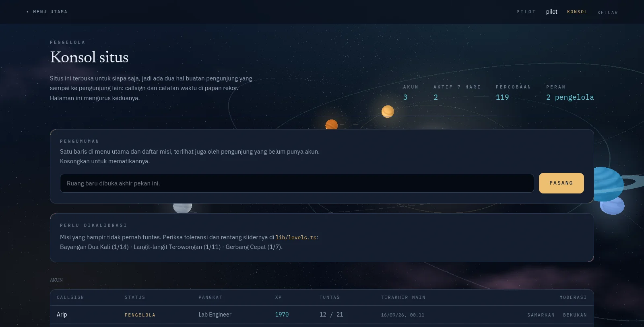Open the Konsol nav item

[x=577, y=12]
